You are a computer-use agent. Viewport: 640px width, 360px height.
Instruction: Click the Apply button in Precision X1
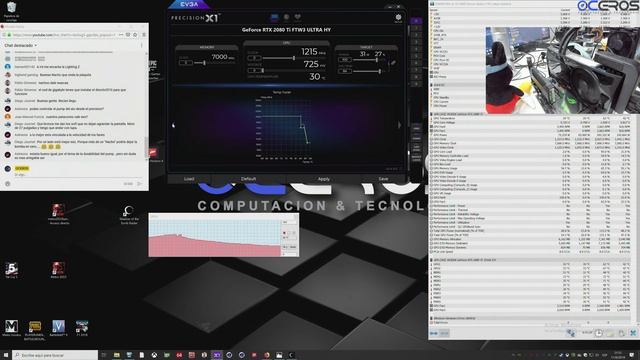tap(324, 179)
